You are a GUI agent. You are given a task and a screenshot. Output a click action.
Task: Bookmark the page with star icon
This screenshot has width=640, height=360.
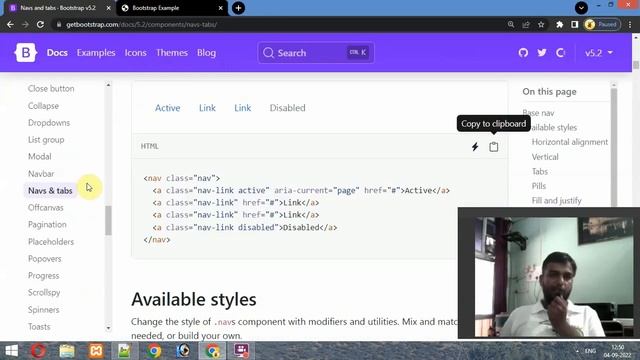click(x=541, y=24)
